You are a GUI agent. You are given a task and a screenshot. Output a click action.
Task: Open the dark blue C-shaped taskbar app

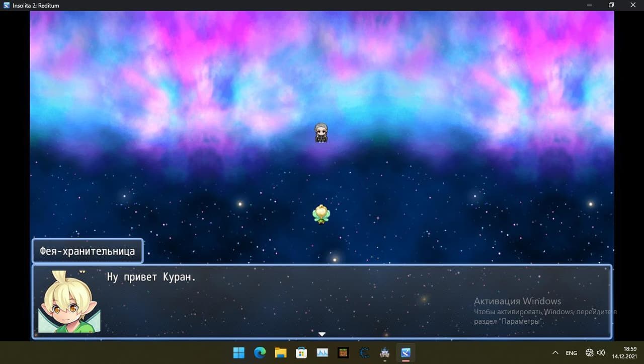pyautogui.click(x=364, y=352)
